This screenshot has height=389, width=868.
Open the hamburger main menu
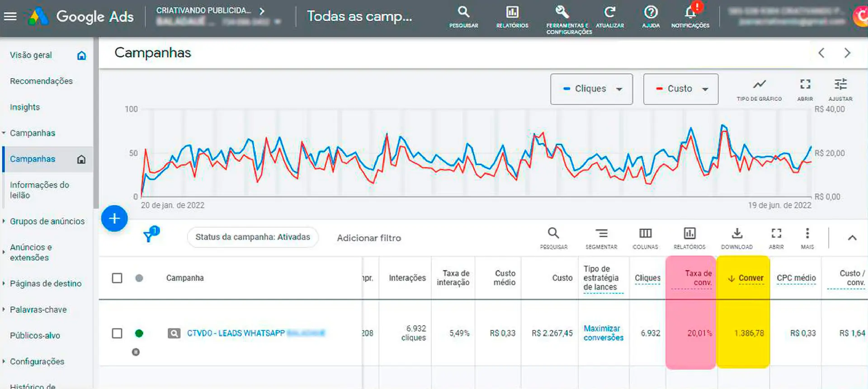[10, 17]
